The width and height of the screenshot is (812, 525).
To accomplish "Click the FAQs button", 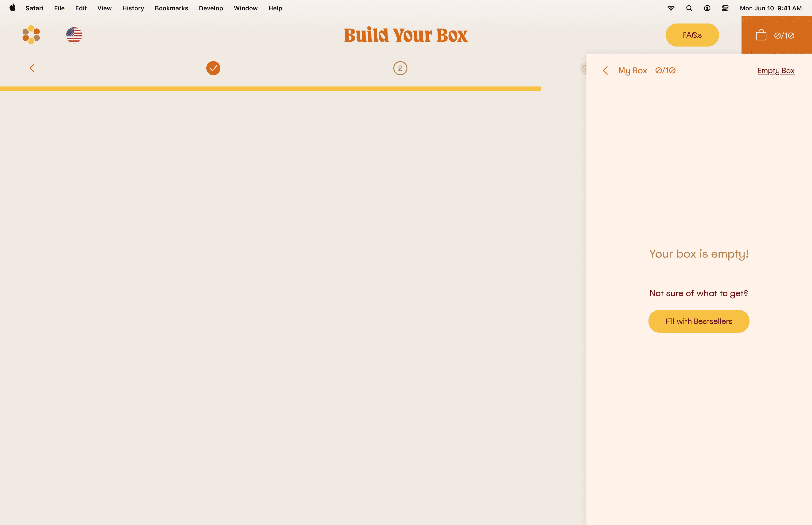I will click(692, 35).
